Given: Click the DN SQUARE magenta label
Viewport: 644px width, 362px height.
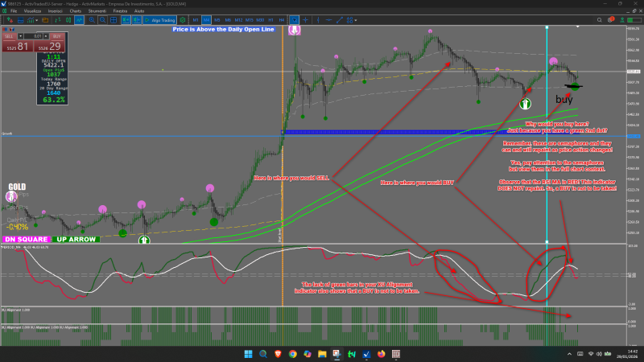Looking at the screenshot, I should [x=27, y=239].
